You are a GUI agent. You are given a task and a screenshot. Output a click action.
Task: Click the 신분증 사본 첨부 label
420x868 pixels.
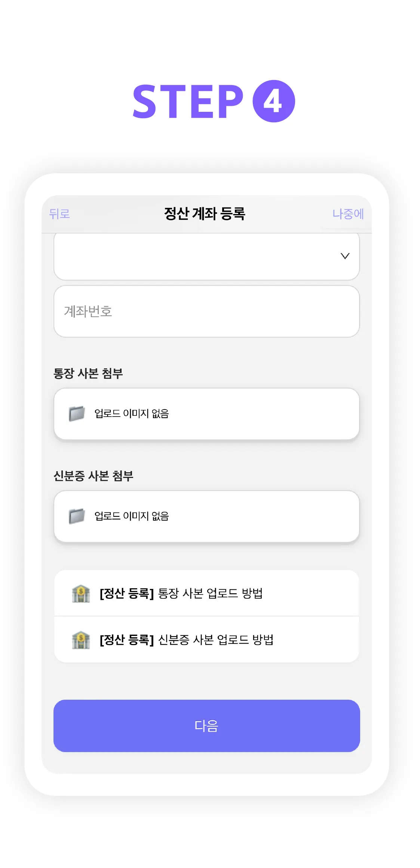pyautogui.click(x=93, y=476)
